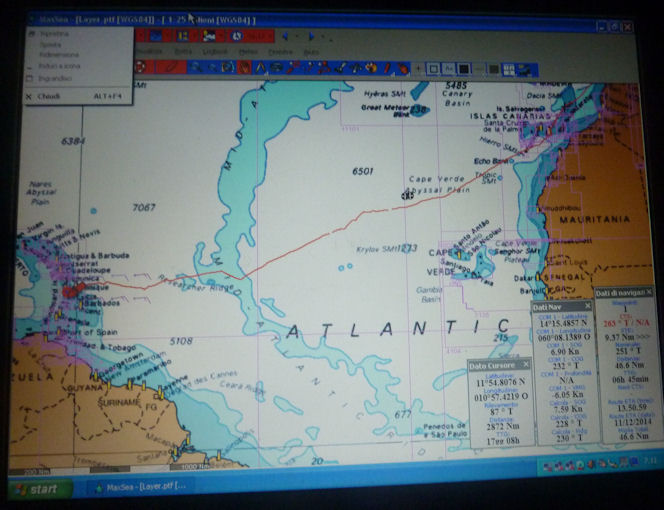664x510 pixels.
Task: Click the cursor distance 2872 Nm
Action: pyautogui.click(x=502, y=427)
